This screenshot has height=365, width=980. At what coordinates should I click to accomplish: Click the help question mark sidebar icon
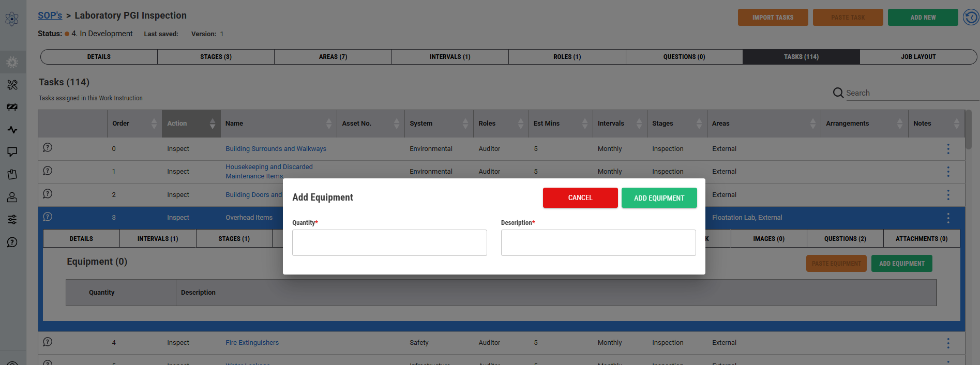pyautogui.click(x=12, y=242)
